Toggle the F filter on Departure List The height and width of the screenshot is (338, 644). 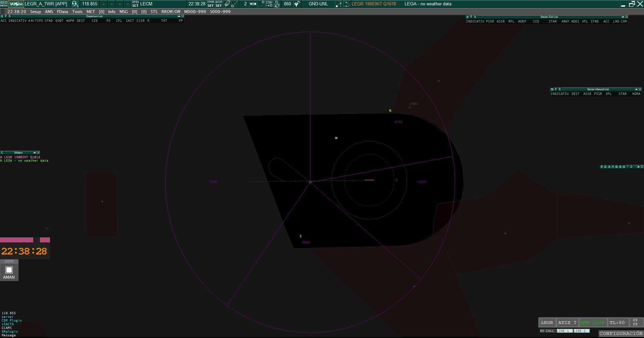point(6,16)
